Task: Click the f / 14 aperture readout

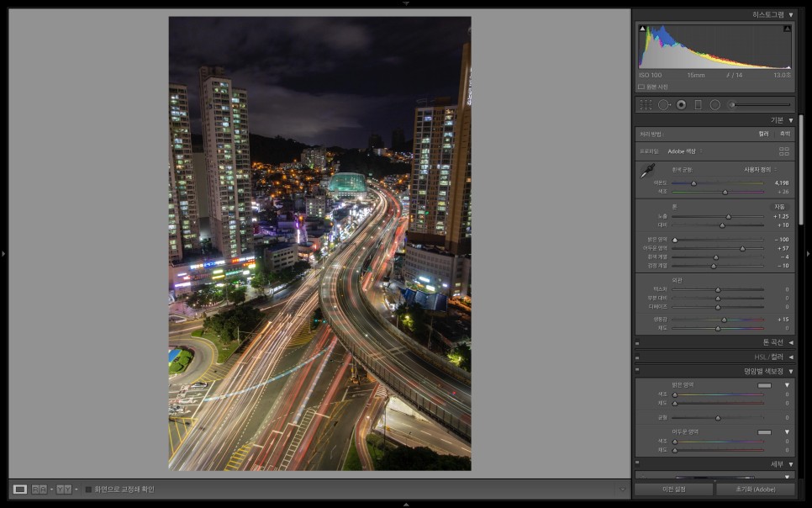Action: (x=734, y=75)
